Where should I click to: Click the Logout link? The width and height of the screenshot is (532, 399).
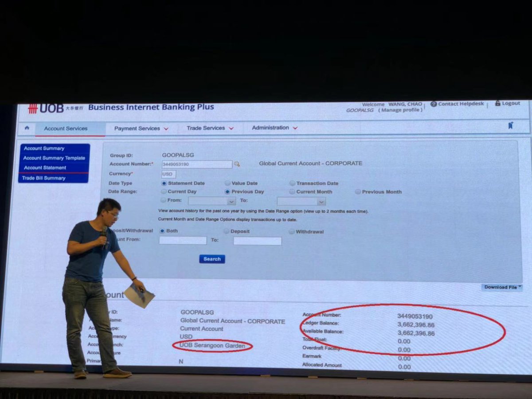coord(508,103)
